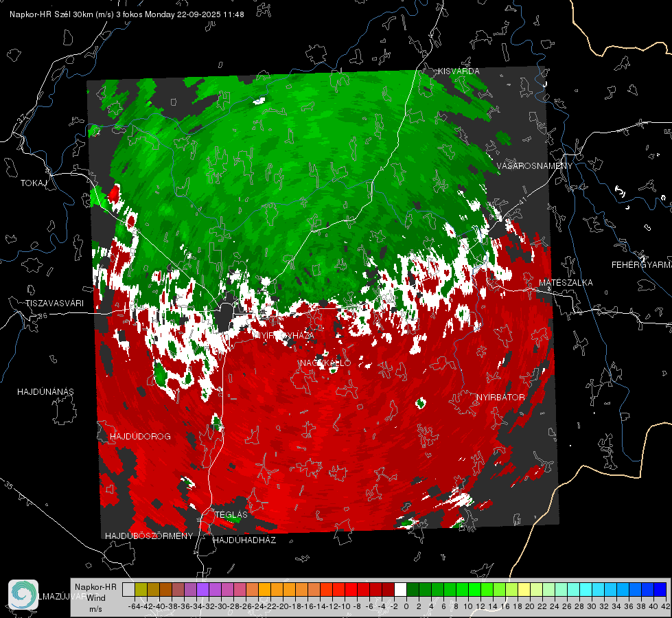Select the dark red swatch between -4 and -2
Image resolution: width=672 pixels, height=618 pixels.
point(389,589)
